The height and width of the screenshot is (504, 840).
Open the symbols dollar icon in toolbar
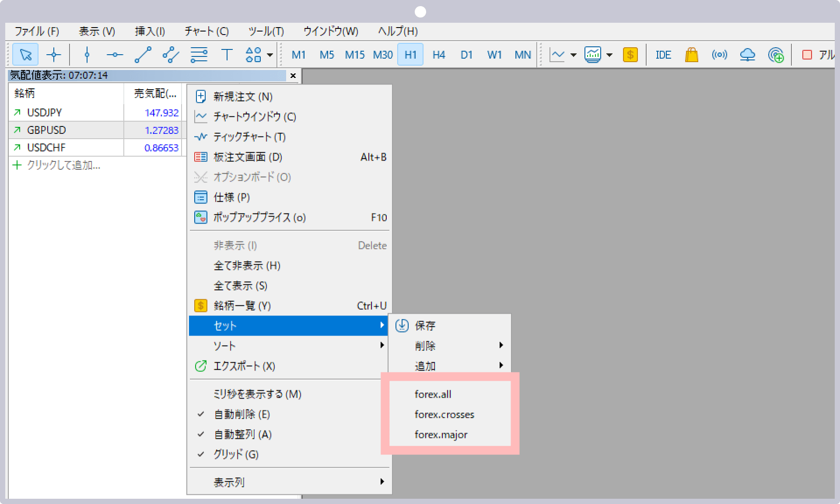tap(630, 55)
